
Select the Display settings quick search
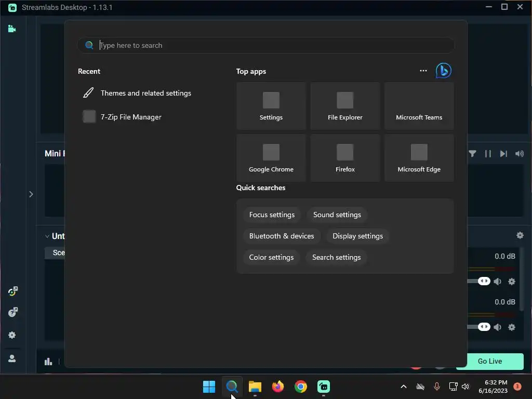tap(357, 236)
